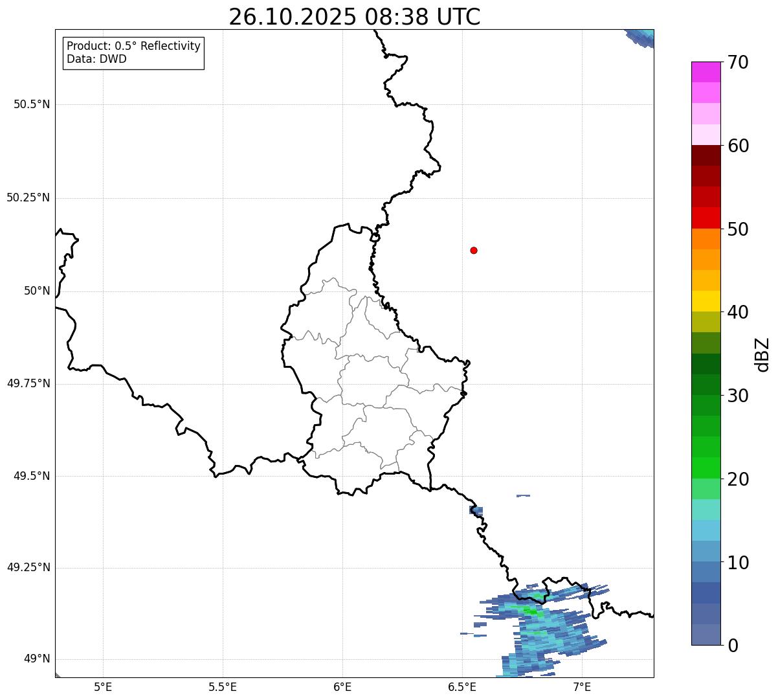Click the colorbar tick label 30

(738, 396)
